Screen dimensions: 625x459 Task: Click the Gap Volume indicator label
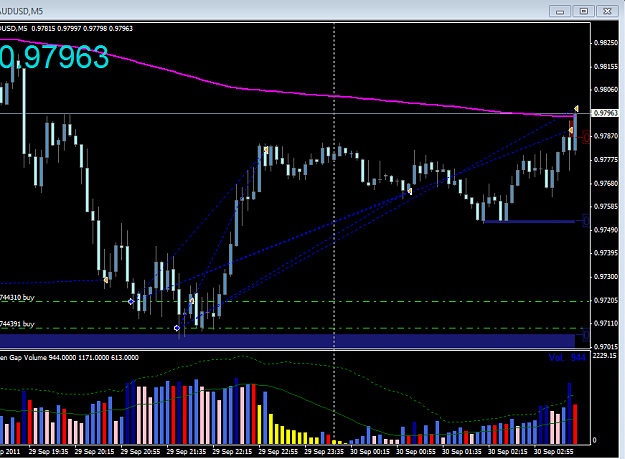69,358
